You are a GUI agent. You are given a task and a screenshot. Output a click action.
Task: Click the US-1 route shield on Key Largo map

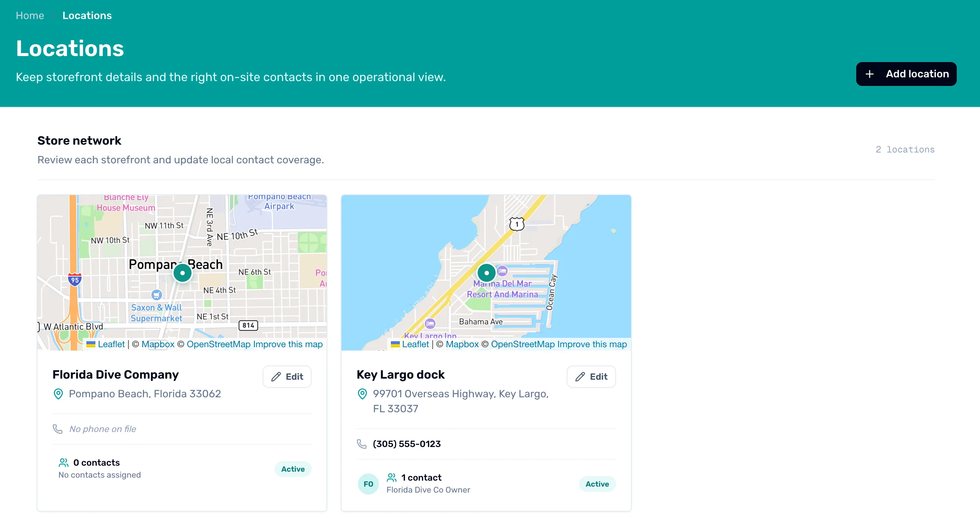pyautogui.click(x=517, y=224)
